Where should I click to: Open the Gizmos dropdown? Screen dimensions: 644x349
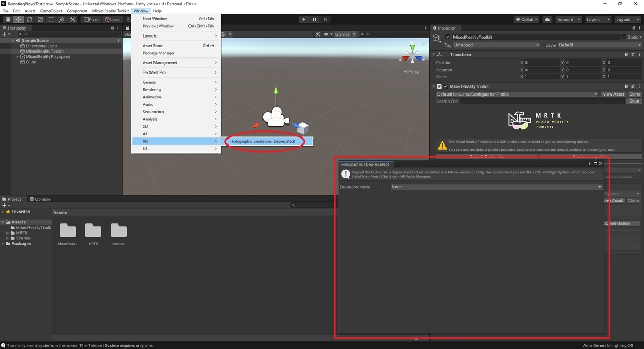[x=345, y=34]
